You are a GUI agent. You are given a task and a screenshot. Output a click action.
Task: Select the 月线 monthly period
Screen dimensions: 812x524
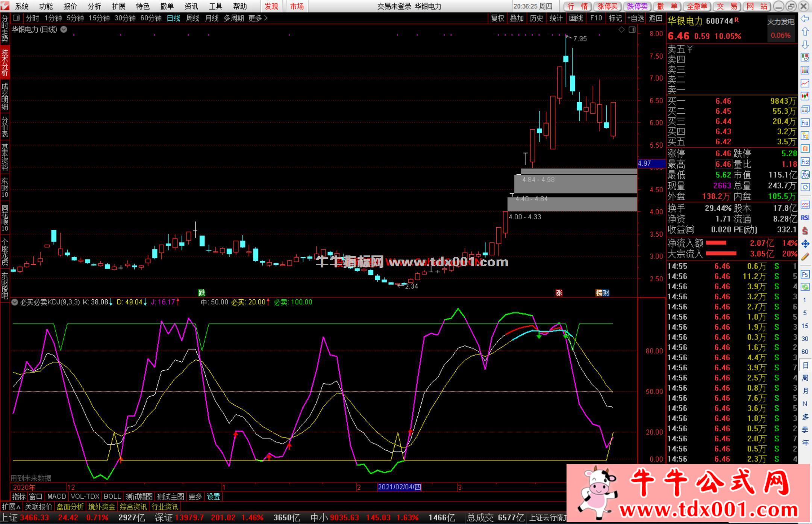coord(212,18)
